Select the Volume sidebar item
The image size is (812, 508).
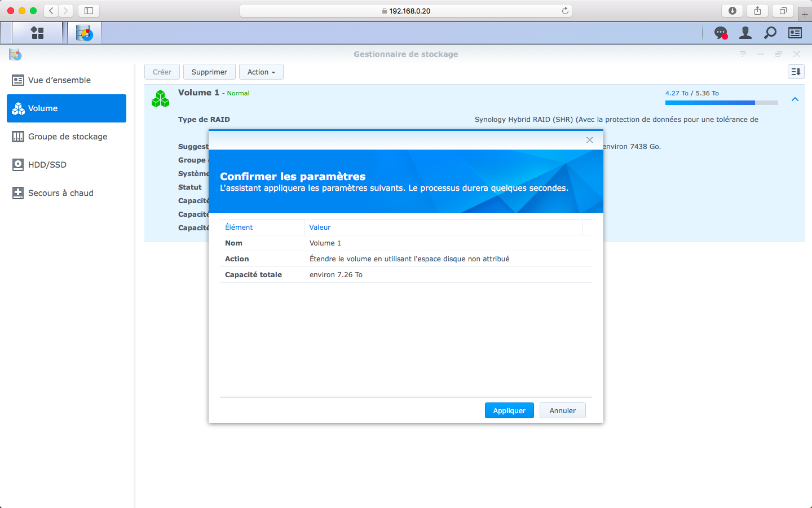(x=67, y=108)
